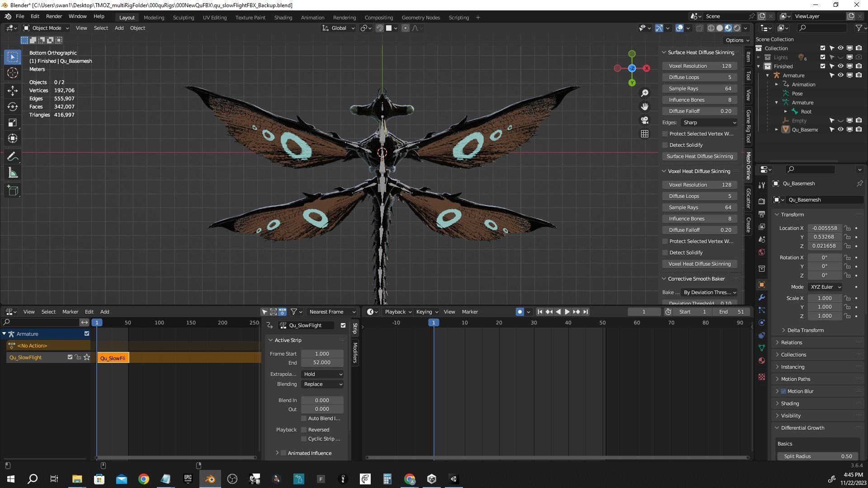Switch to the Sculpting workspace tab
Screen dimensions: 868x488
tap(183, 18)
